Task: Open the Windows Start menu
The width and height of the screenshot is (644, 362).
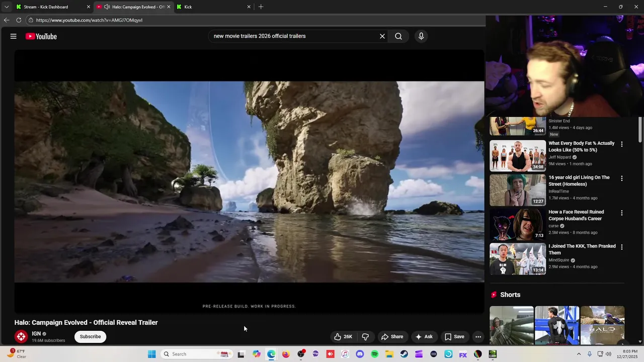Action: 151,354
